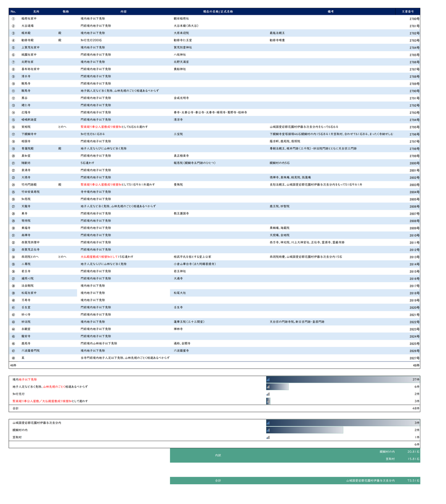Select the cell 教王護国寺

point(181,213)
